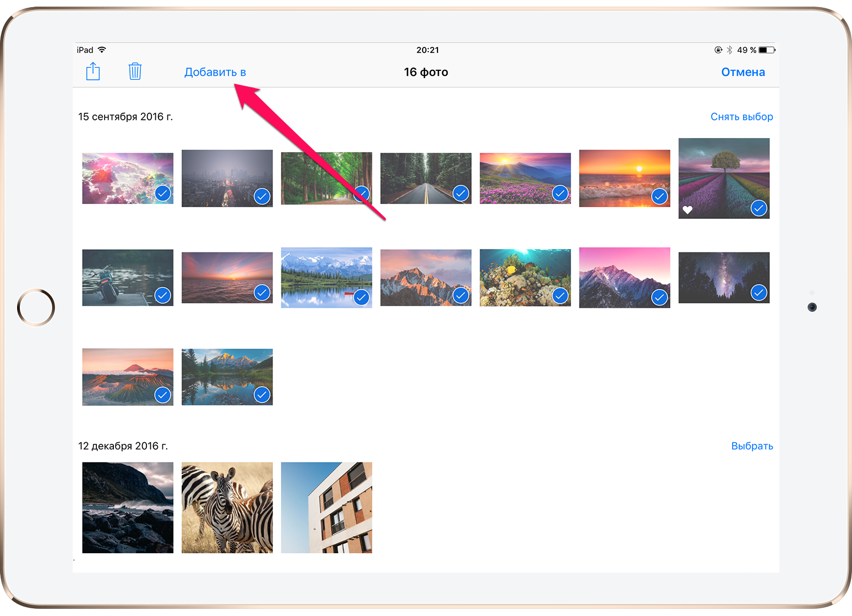Uncheck the coral reef photo checkmark

pyautogui.click(x=560, y=296)
